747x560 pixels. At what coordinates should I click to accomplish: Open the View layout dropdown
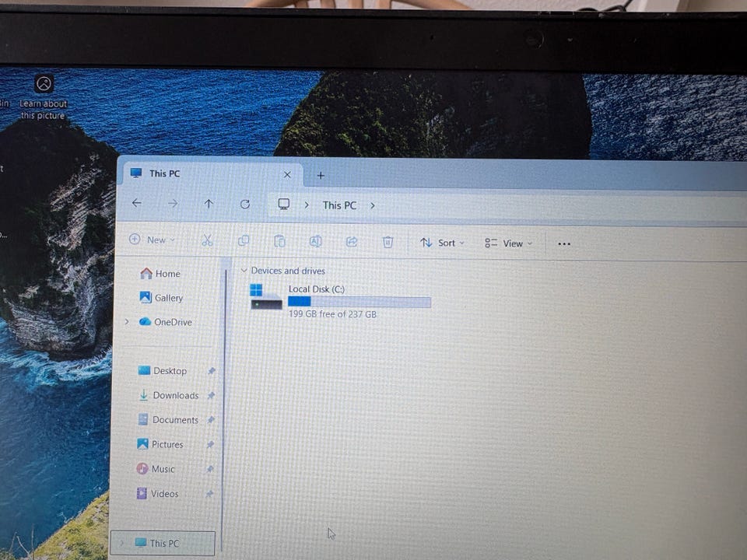click(508, 243)
